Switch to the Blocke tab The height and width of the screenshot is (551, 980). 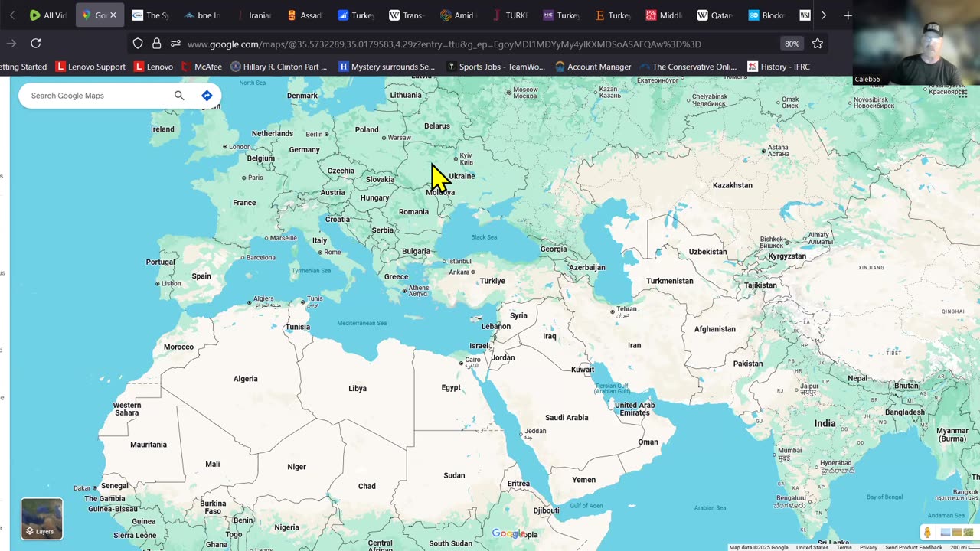[x=766, y=15]
